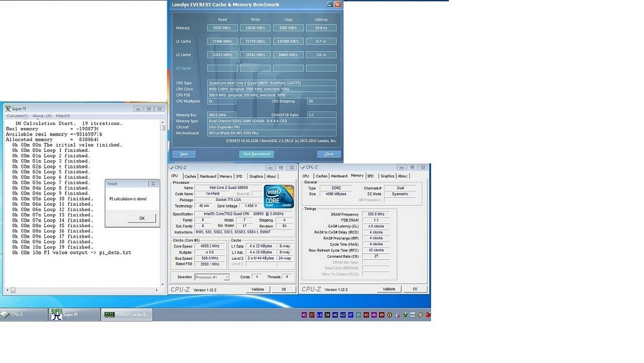
Task: Click 'PI value output -> pi_data.txt' line
Action: (72, 252)
